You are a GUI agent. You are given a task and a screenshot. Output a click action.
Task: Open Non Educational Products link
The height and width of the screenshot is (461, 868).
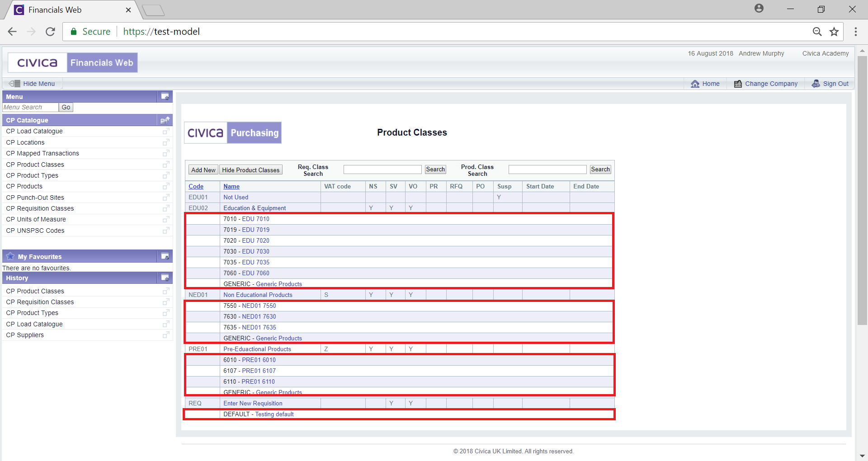[258, 295]
